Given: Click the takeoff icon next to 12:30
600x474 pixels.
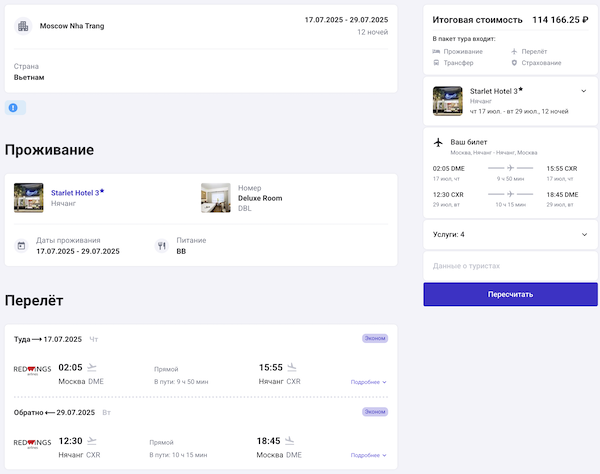Looking at the screenshot, I should click(x=93, y=438).
